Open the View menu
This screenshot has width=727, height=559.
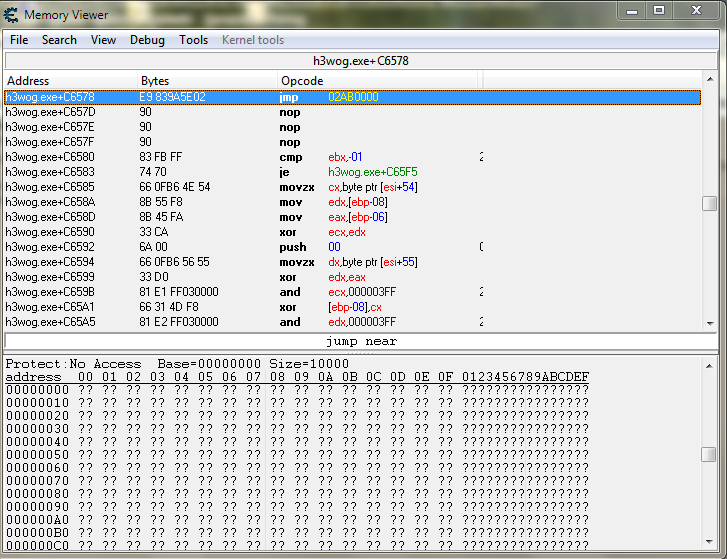click(x=103, y=40)
